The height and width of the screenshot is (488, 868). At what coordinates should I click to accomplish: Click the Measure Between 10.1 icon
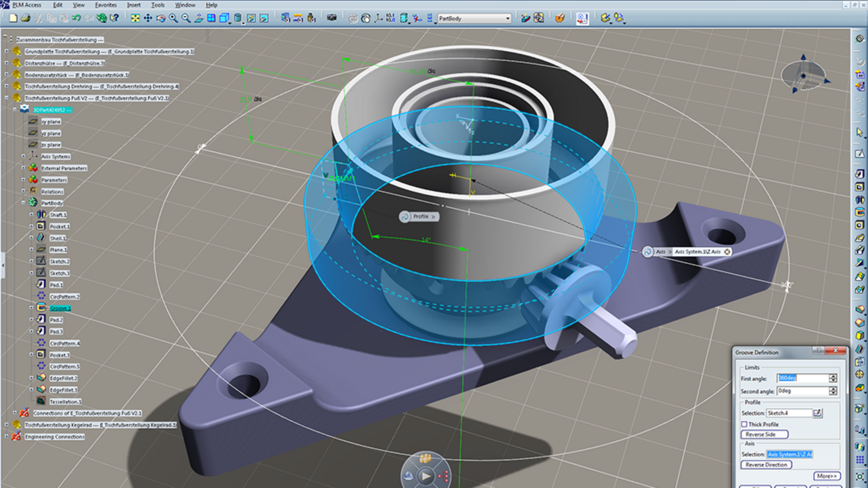(x=391, y=18)
